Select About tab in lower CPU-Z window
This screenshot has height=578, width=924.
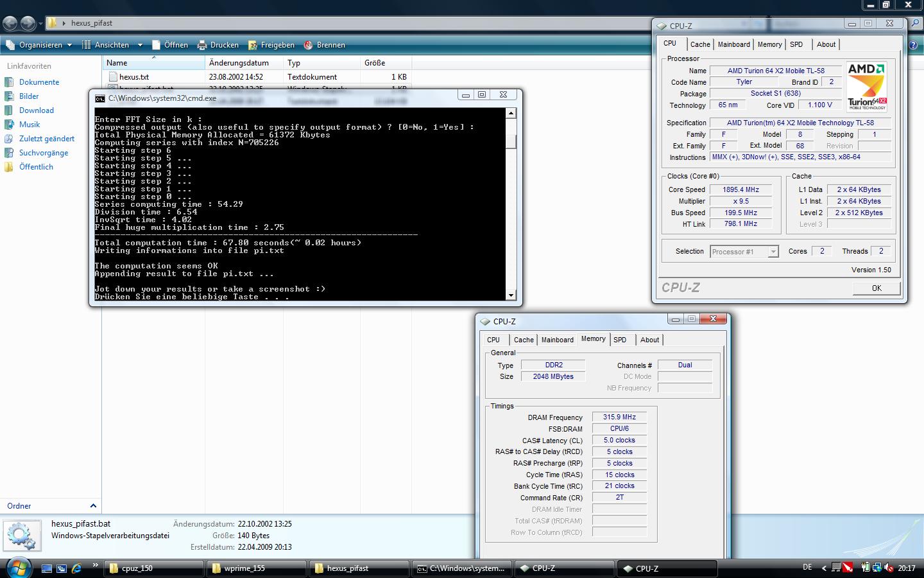click(x=649, y=340)
